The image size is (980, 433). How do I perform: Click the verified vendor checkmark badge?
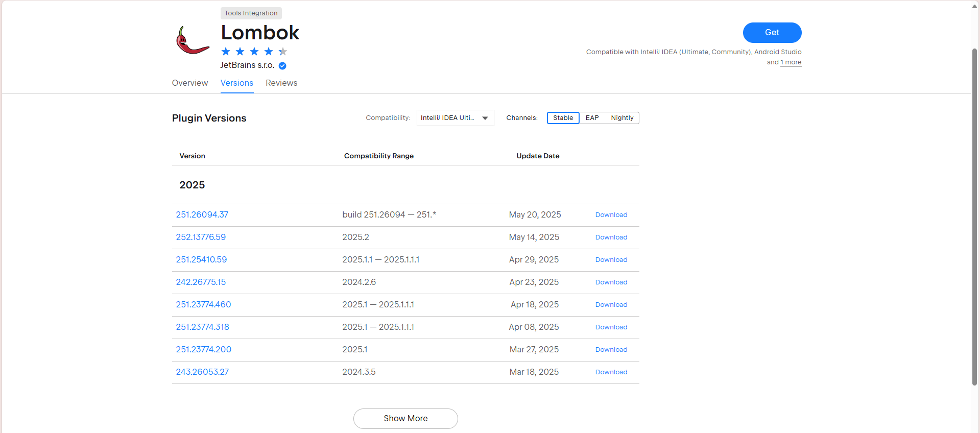tap(282, 65)
